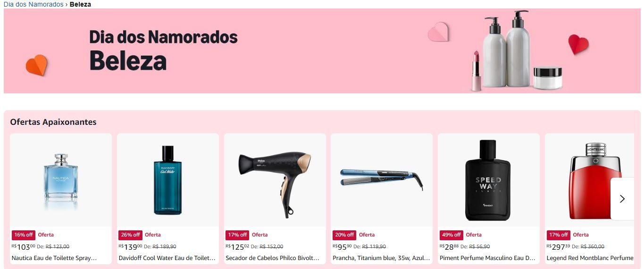Click the 16% off badge

(x=24, y=235)
